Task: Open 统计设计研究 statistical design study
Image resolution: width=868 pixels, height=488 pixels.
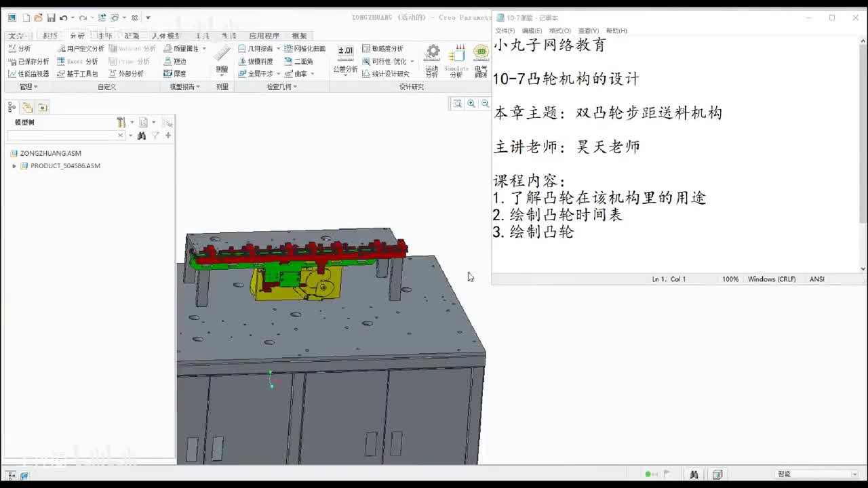Action: point(386,74)
